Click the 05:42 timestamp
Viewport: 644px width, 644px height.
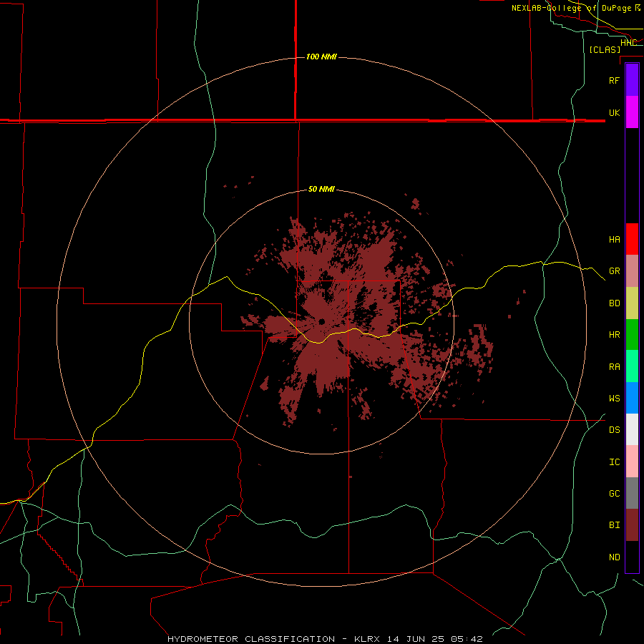[467, 639]
